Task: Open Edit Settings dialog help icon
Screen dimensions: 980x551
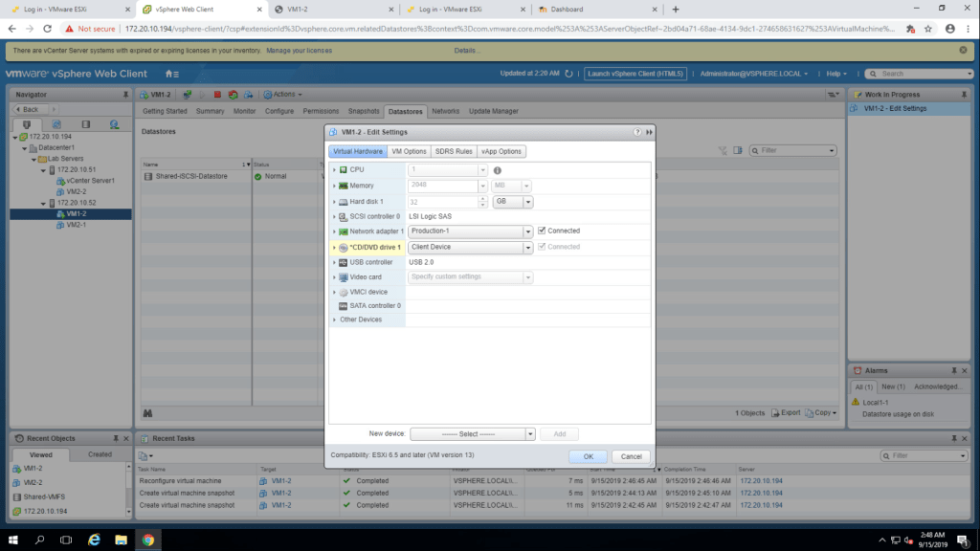Action: (637, 131)
